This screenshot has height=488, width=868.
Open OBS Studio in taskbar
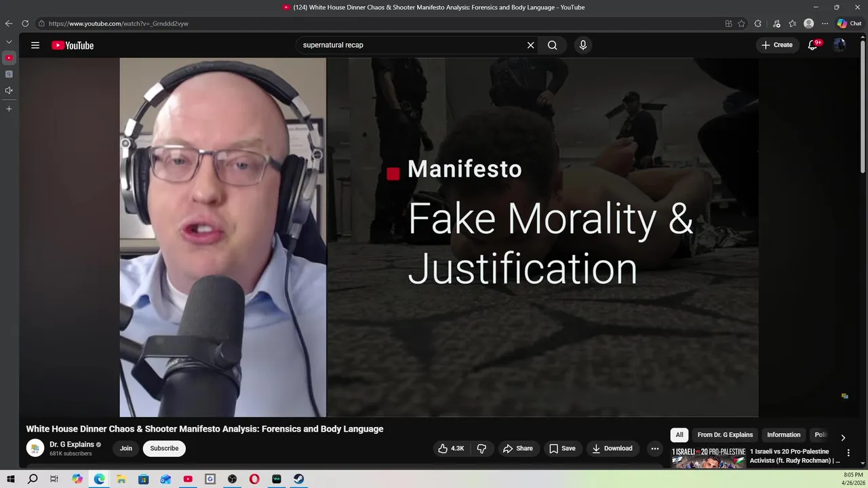(x=233, y=479)
